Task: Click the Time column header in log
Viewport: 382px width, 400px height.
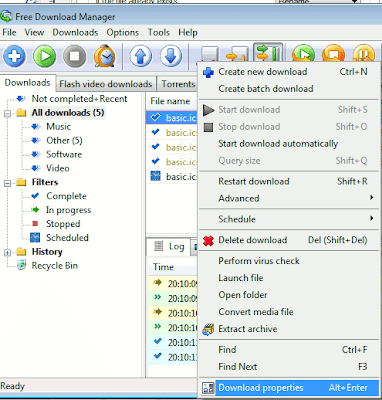Action: pos(172,267)
